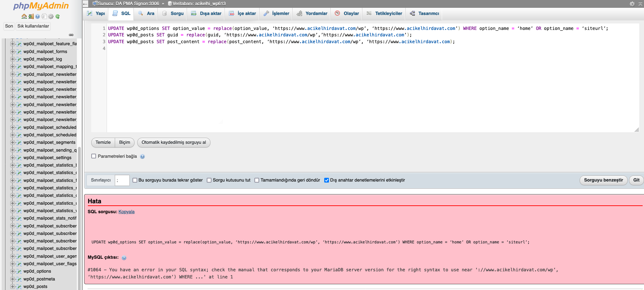Viewport: 644px width, 290px height.
Task: Click table icon for wp0d_mailpoet_settings
Action: (19, 158)
